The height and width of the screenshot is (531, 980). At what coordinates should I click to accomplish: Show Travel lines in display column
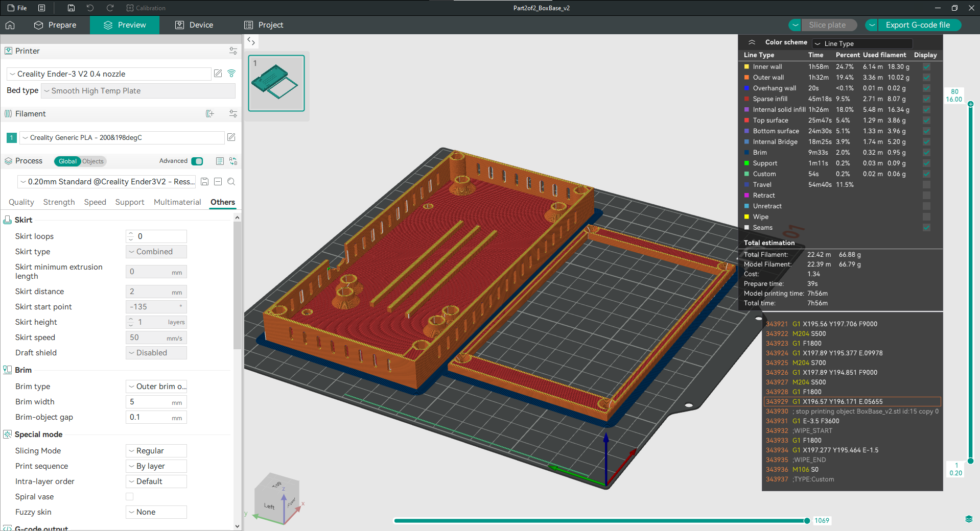926,185
